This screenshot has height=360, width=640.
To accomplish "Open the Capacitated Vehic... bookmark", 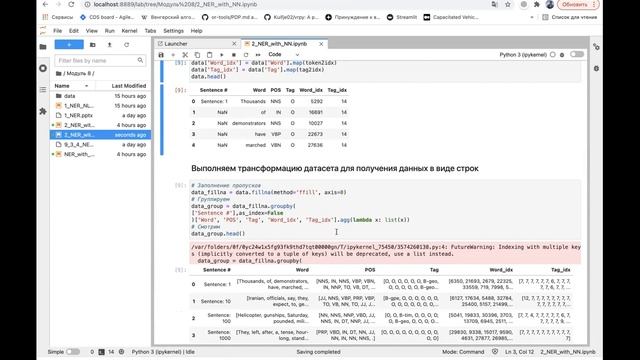I will (x=451, y=17).
